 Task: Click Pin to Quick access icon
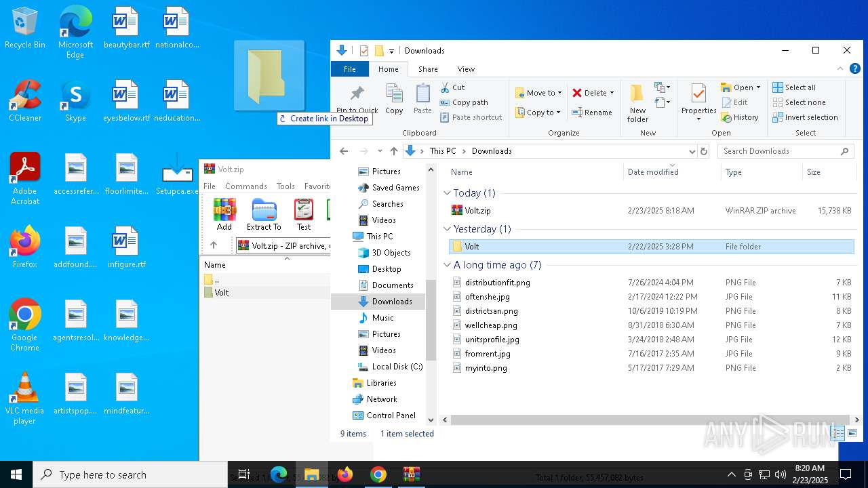click(357, 94)
